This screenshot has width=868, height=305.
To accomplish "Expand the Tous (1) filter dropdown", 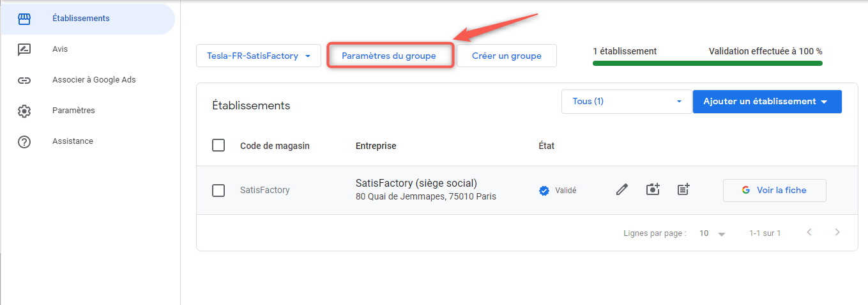I will (626, 102).
